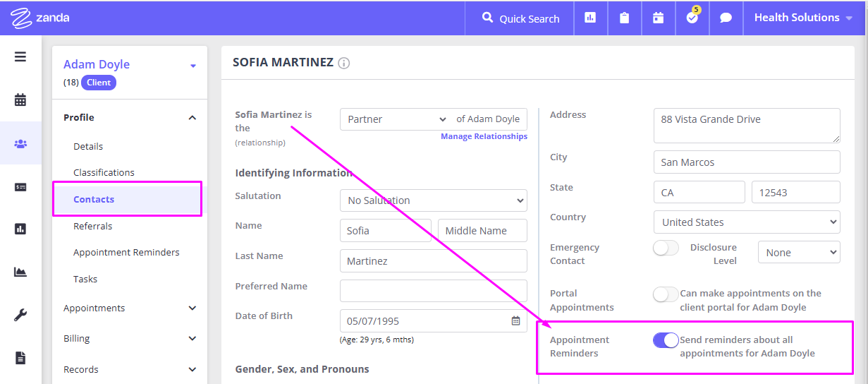Click the clients people icon in sidebar
Screen dimensions: 868x384
point(20,143)
